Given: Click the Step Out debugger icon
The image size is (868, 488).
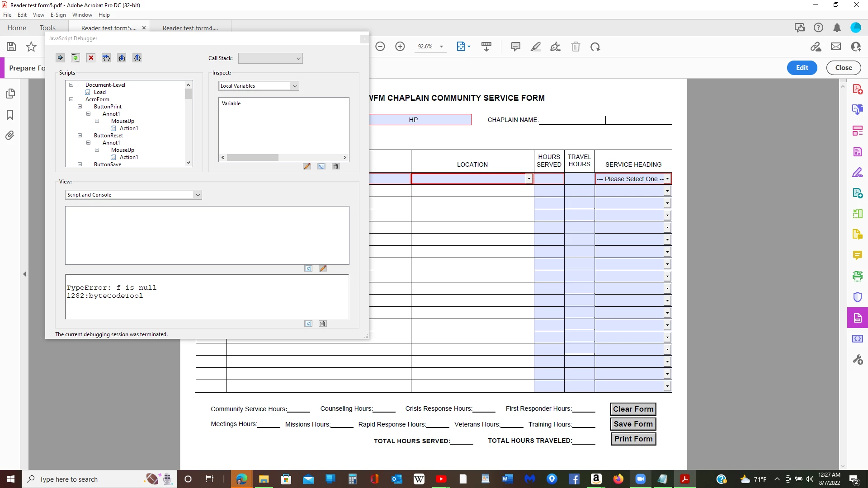Looking at the screenshot, I should point(137,58).
